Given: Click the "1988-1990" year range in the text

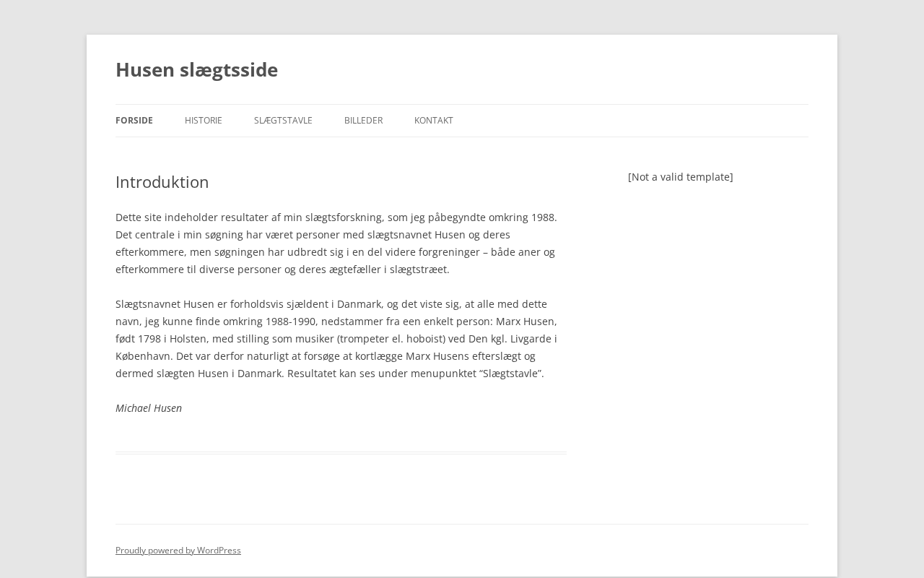Looking at the screenshot, I should click(290, 322).
